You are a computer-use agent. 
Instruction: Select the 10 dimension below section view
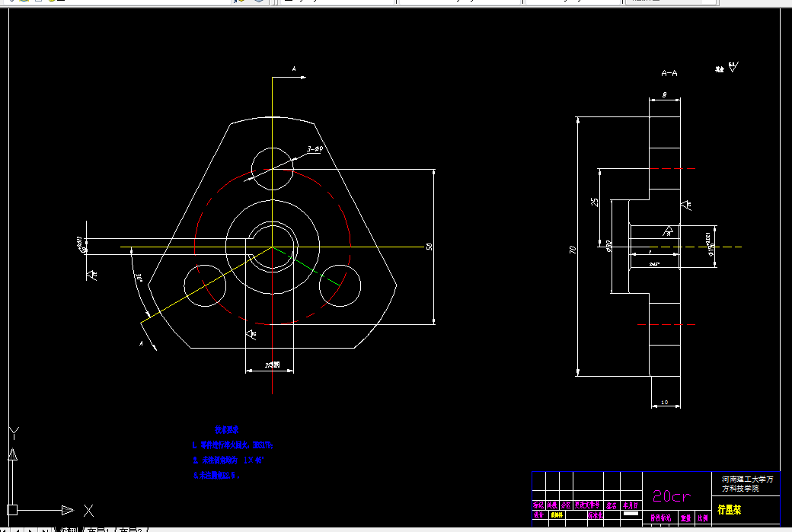click(x=664, y=403)
